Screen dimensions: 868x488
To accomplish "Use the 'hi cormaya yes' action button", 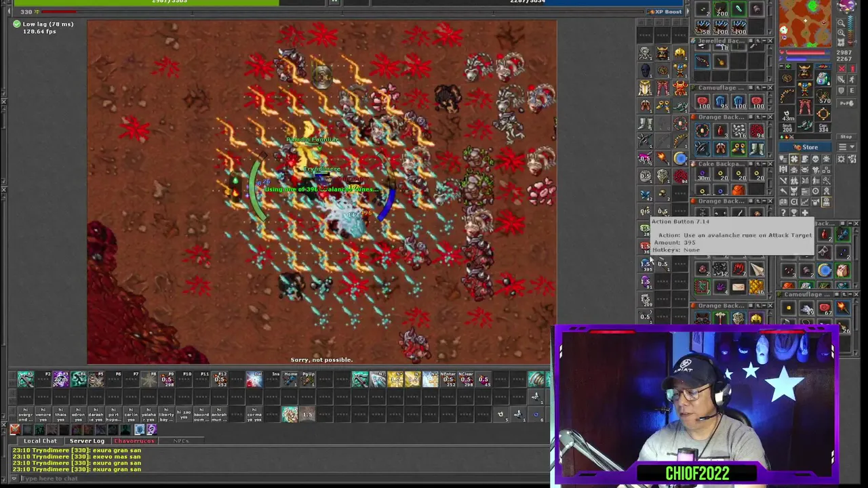I will pos(256,413).
